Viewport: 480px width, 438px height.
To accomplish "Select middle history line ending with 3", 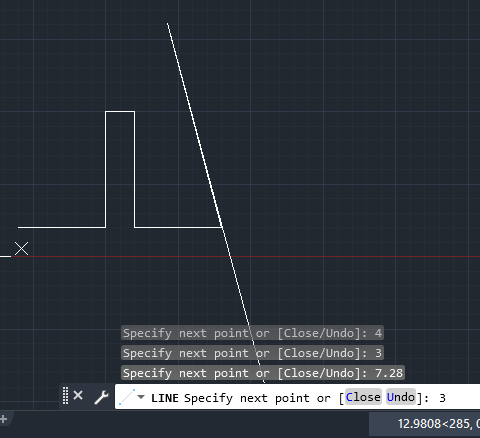I will point(252,353).
